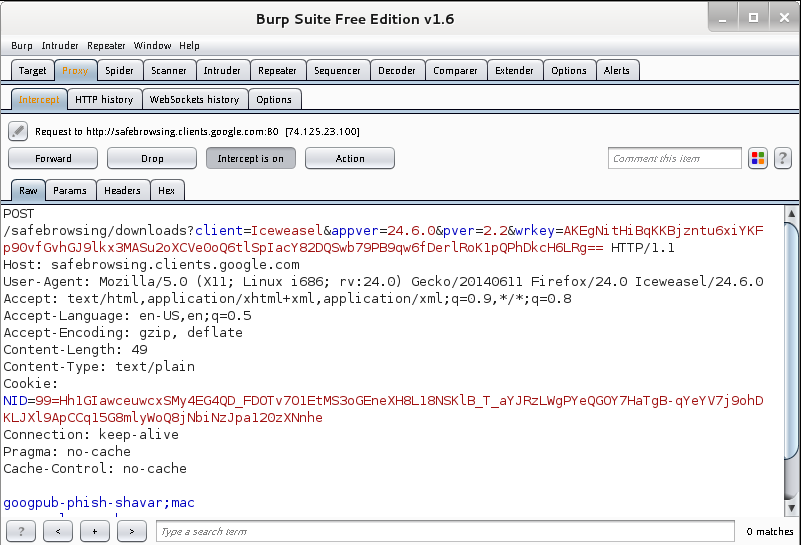Minimize the Burp Suite window
Image resolution: width=801 pixels, height=545 pixels.
[722, 18]
